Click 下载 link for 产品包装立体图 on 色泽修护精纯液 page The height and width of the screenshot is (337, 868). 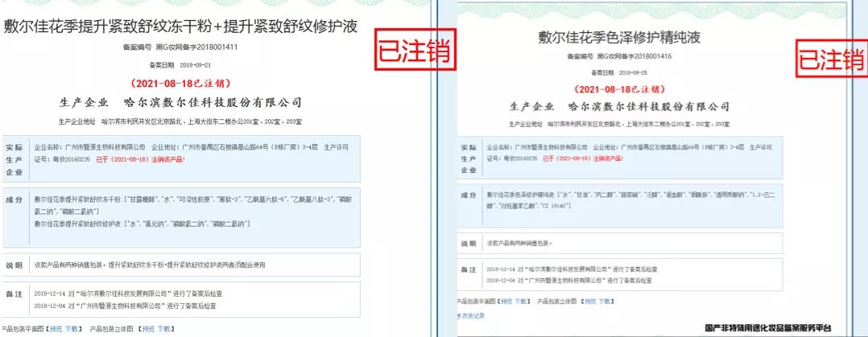coord(604,302)
